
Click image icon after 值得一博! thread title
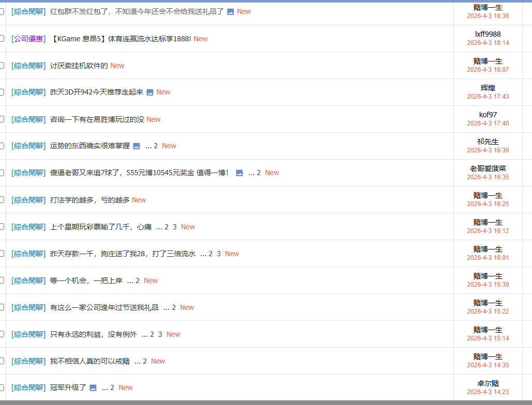click(239, 173)
